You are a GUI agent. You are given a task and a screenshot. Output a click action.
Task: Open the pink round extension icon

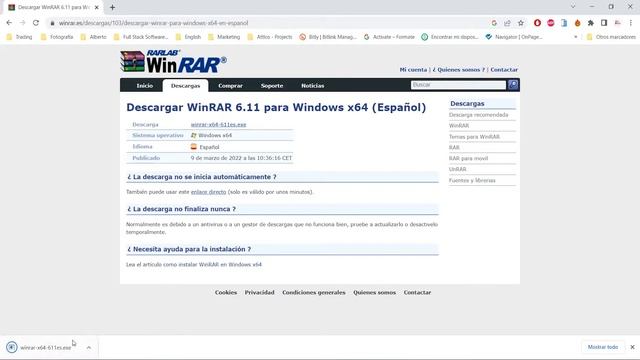click(x=551, y=23)
